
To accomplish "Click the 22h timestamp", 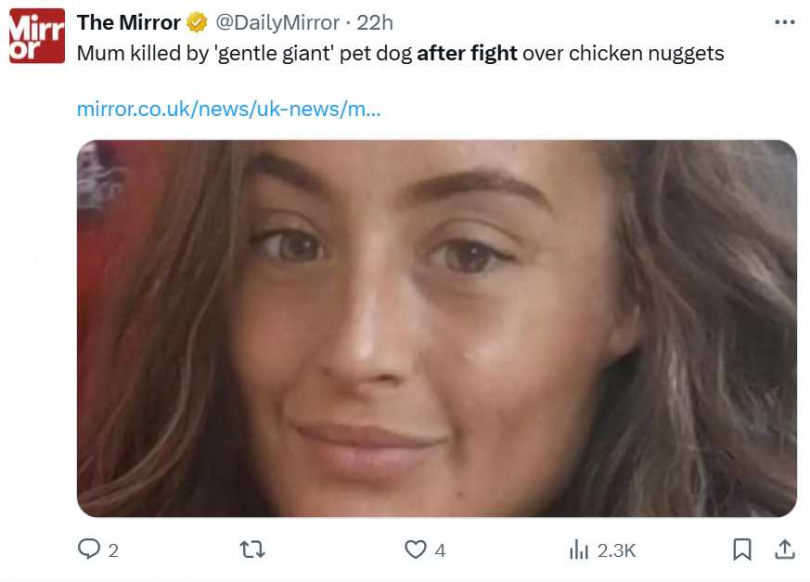I will click(375, 23).
